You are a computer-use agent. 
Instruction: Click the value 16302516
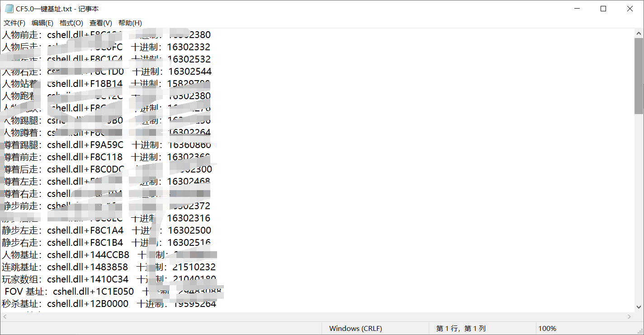pos(189,243)
